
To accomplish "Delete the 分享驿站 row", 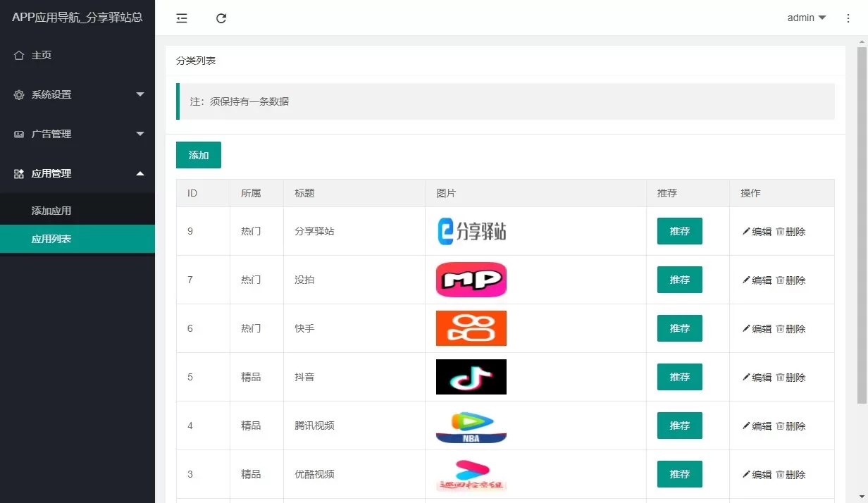I will point(790,232).
